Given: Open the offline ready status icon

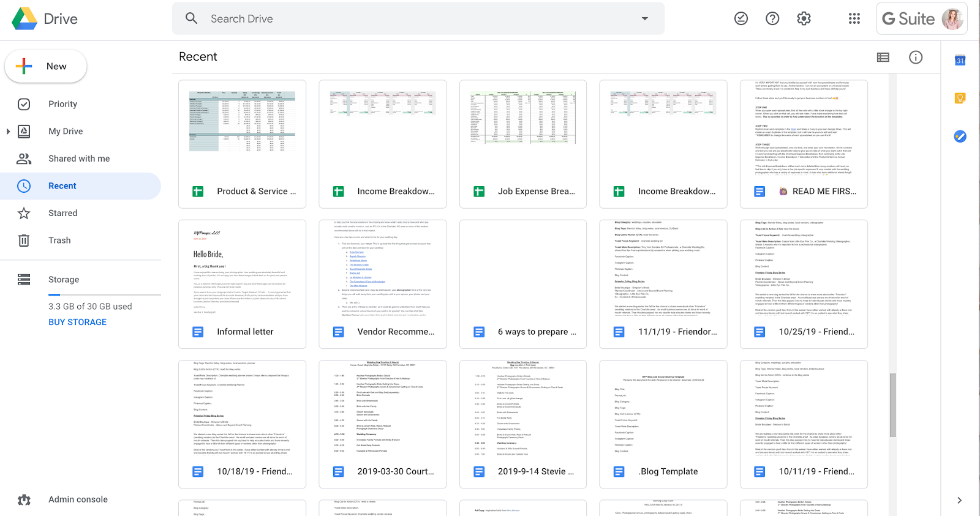Looking at the screenshot, I should pos(741,18).
